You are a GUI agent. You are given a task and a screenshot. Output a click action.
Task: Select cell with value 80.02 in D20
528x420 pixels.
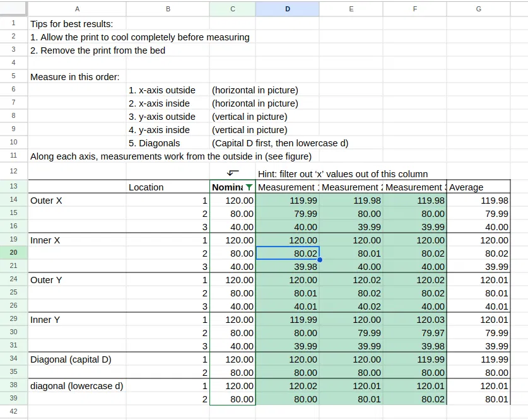coord(288,253)
